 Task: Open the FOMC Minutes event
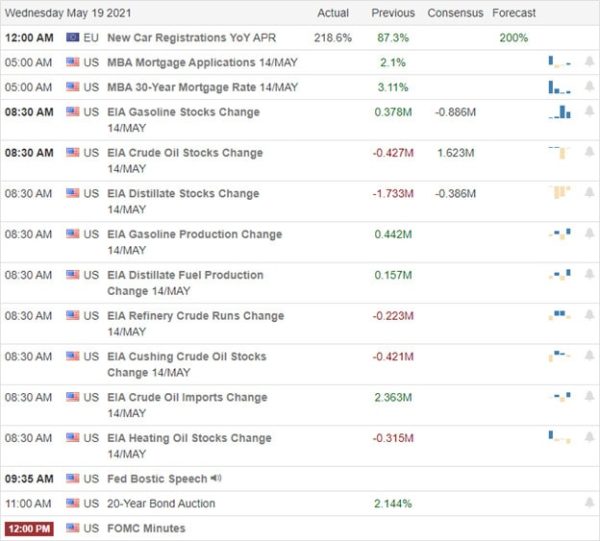tap(147, 528)
